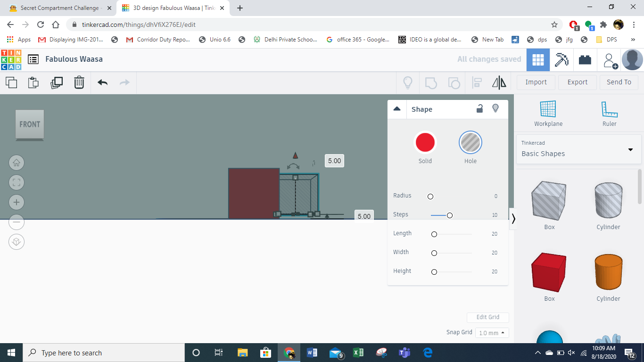Open the Snap Grid dropdown
Image resolution: width=644 pixels, height=362 pixels.
tap(492, 333)
